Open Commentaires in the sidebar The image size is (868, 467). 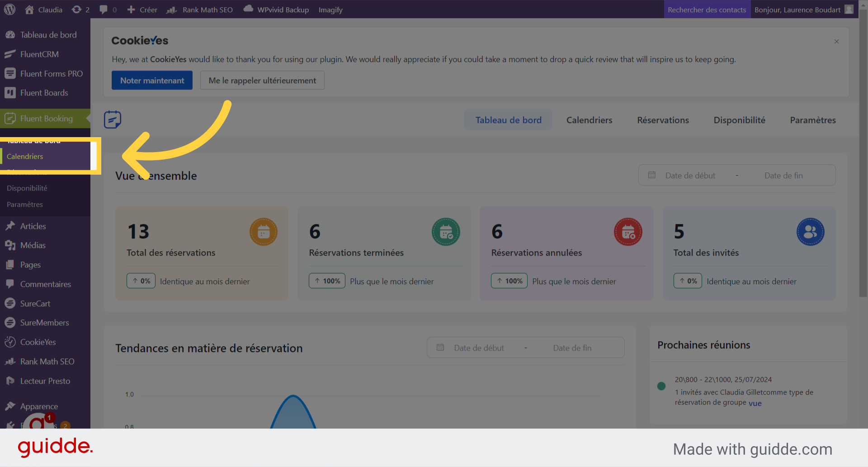click(45, 284)
